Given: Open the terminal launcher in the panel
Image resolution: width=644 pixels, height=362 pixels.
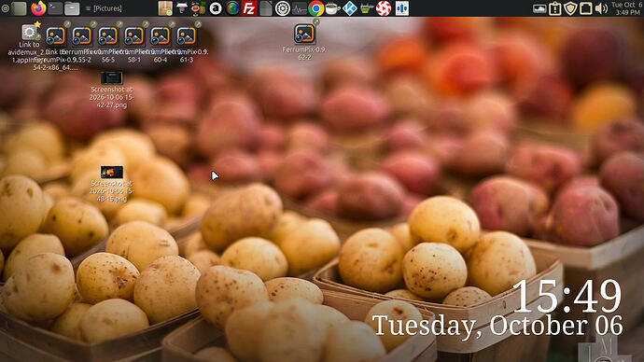Looking at the screenshot, I should tap(55, 8).
